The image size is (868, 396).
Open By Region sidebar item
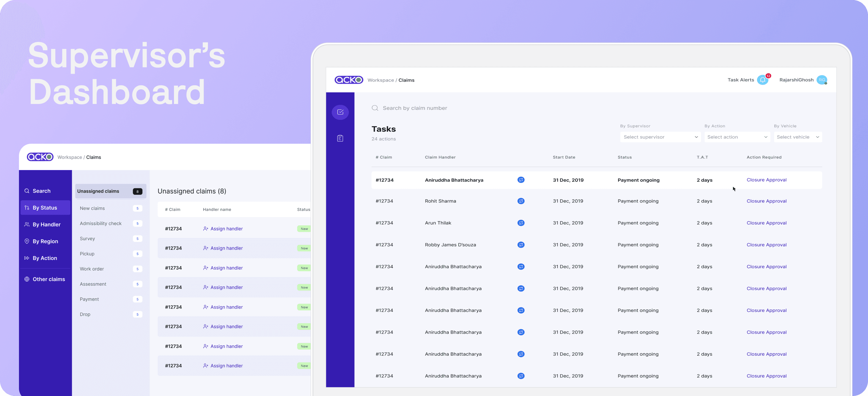(x=45, y=241)
